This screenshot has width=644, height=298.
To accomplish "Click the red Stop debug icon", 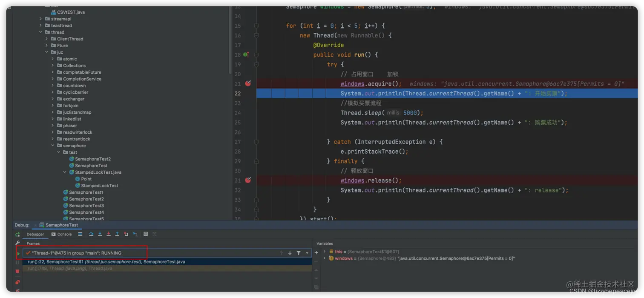I will 17,271.
